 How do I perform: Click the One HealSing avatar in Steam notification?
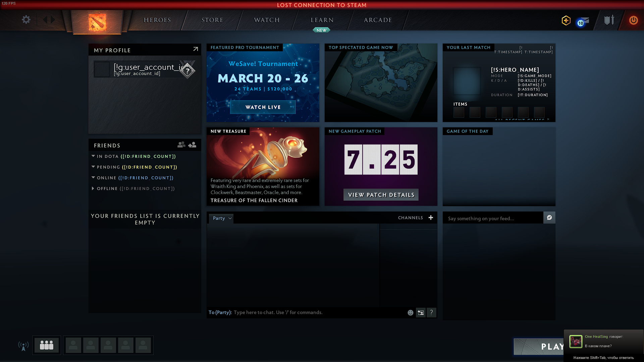click(x=576, y=342)
